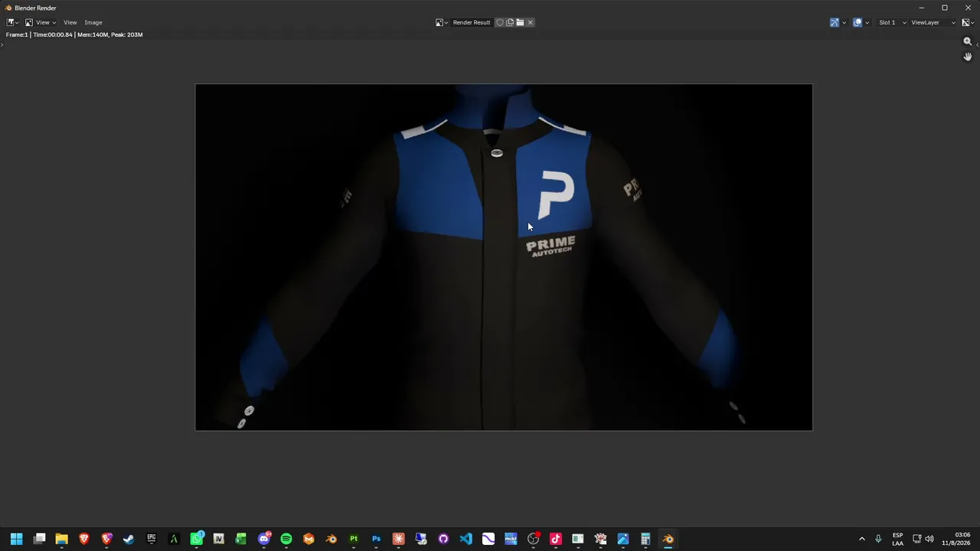This screenshot has width=980, height=551.
Task: Click the new image copy icon
Action: coord(510,22)
